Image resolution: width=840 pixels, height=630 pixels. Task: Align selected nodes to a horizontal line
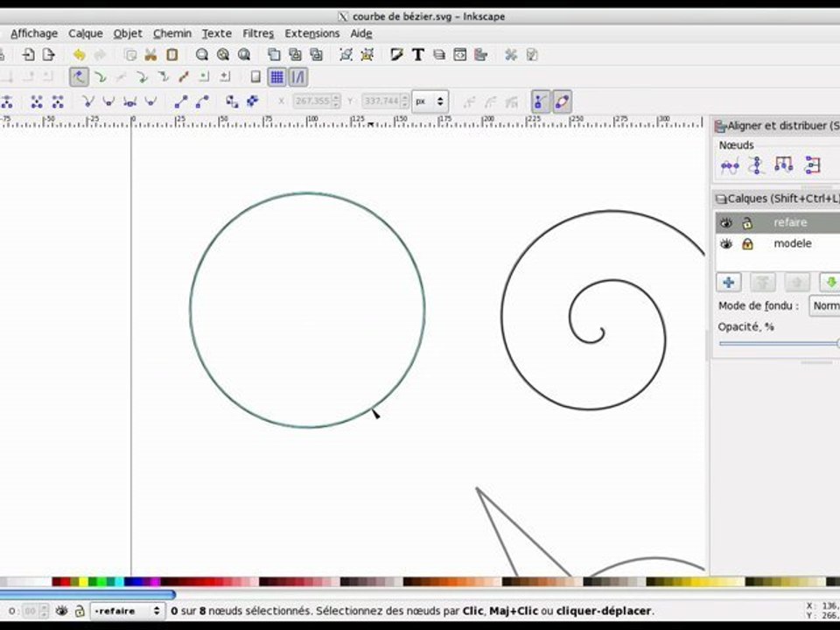tap(730, 165)
